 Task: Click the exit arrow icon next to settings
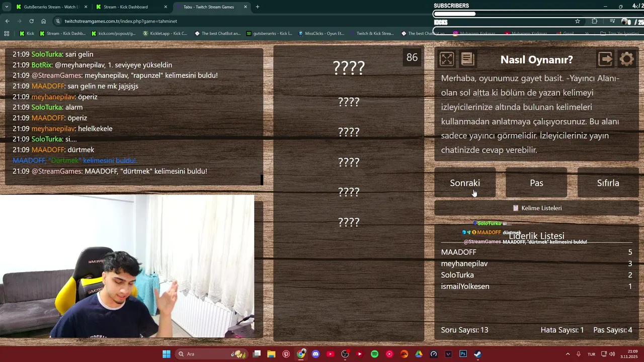pos(606,59)
